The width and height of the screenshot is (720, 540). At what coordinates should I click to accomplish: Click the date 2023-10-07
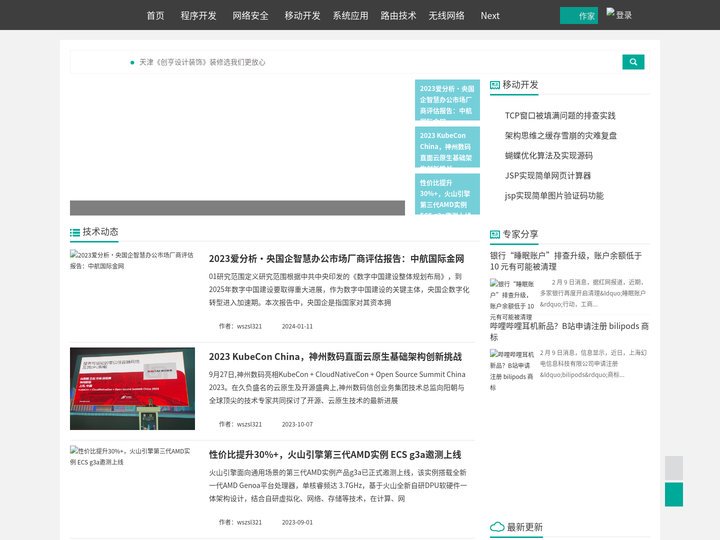pos(297,424)
